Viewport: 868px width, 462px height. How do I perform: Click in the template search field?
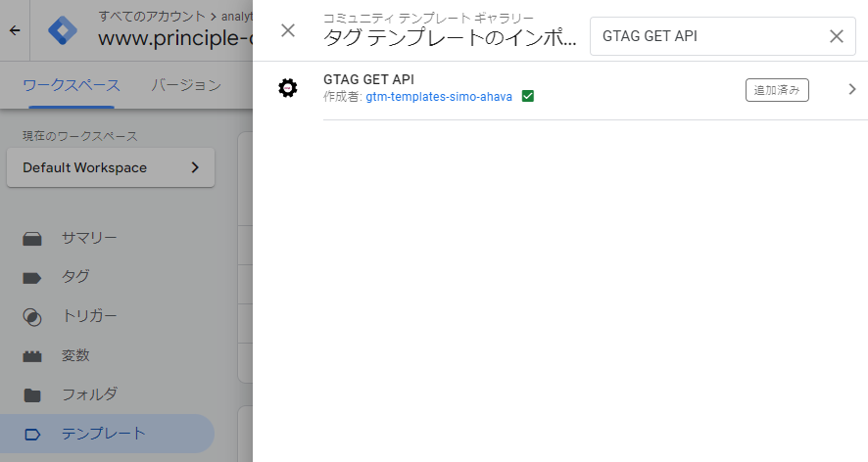click(705, 36)
